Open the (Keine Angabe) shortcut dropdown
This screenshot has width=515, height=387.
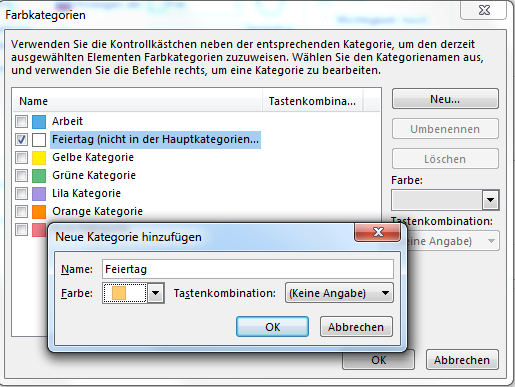click(x=339, y=293)
